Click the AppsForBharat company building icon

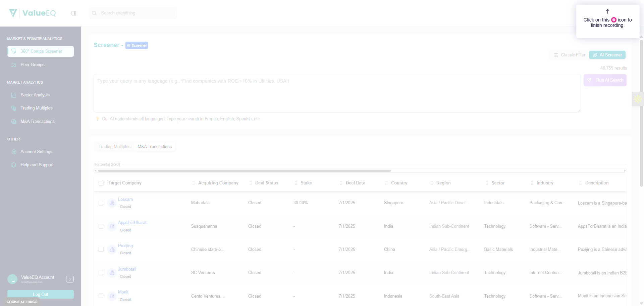click(x=112, y=226)
